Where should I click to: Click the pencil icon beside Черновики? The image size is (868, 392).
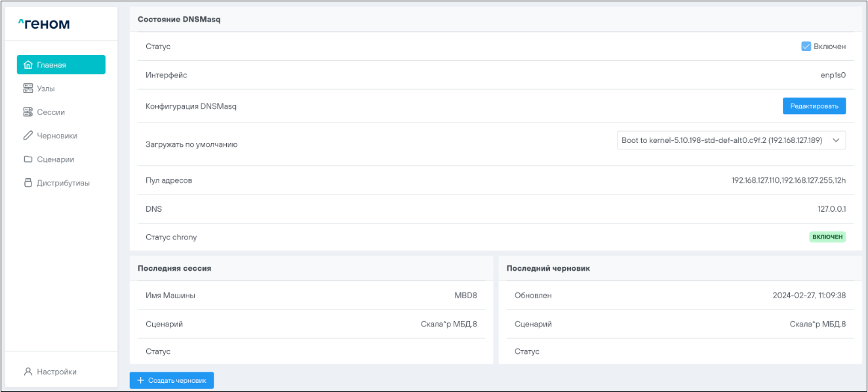point(28,136)
